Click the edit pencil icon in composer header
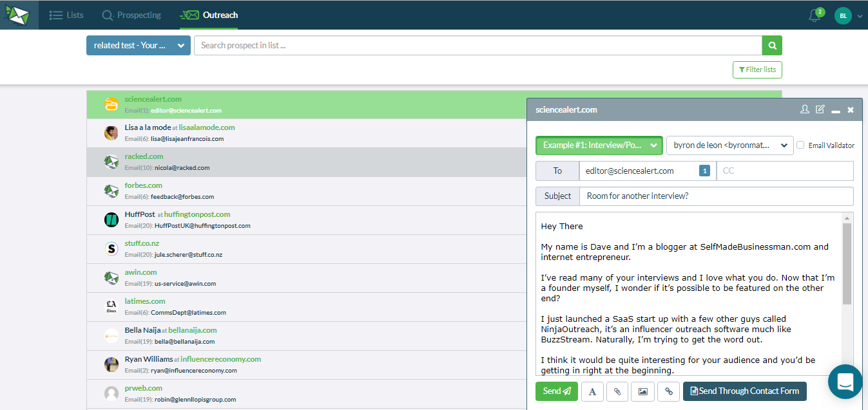The height and width of the screenshot is (410, 868). (x=820, y=109)
